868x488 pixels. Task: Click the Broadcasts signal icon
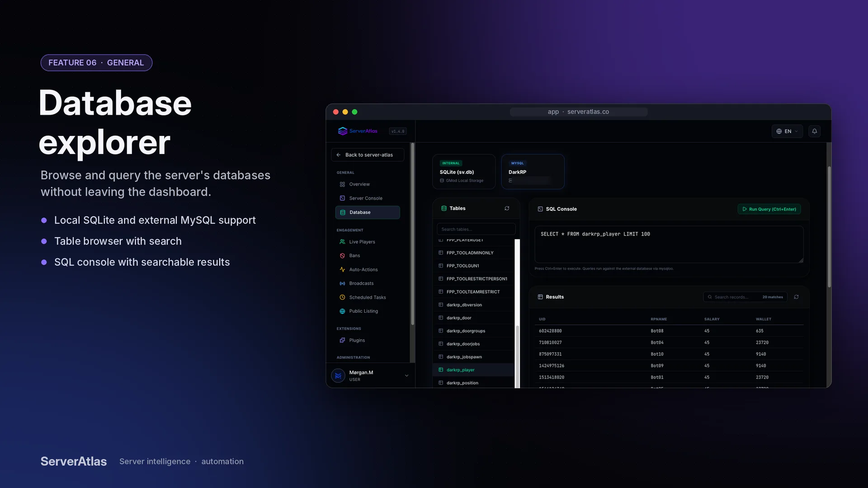[x=342, y=283]
